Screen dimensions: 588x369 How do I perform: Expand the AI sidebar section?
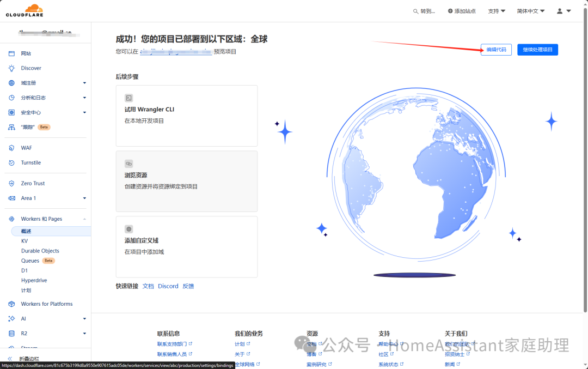click(x=84, y=319)
